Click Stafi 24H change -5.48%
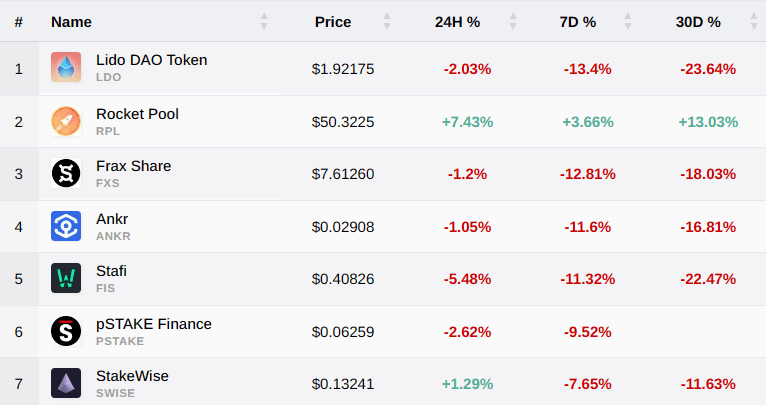This screenshot has height=405, width=766. pos(466,279)
